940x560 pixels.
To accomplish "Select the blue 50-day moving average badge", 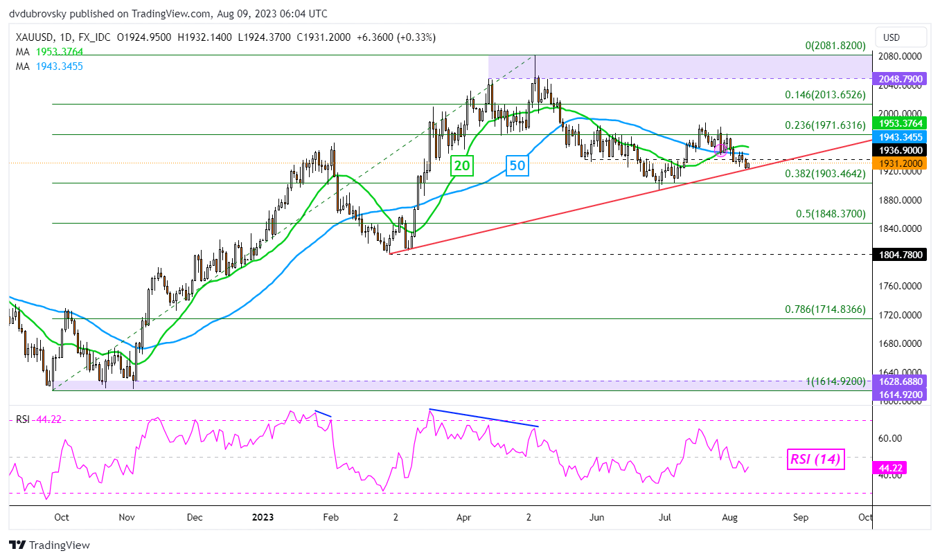I will point(517,165).
